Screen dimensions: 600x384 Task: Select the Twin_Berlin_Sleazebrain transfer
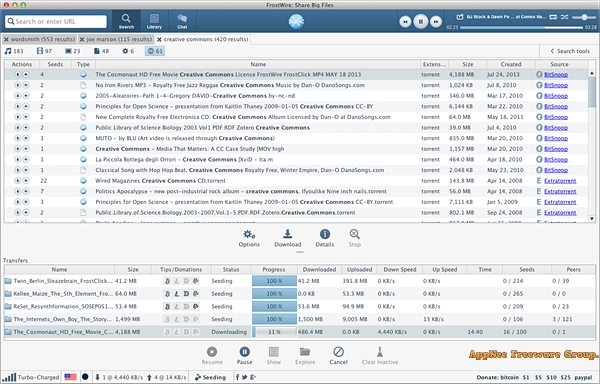pos(300,281)
